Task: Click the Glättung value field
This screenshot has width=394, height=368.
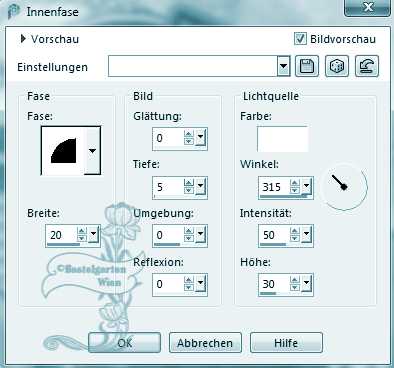Action: (168, 138)
